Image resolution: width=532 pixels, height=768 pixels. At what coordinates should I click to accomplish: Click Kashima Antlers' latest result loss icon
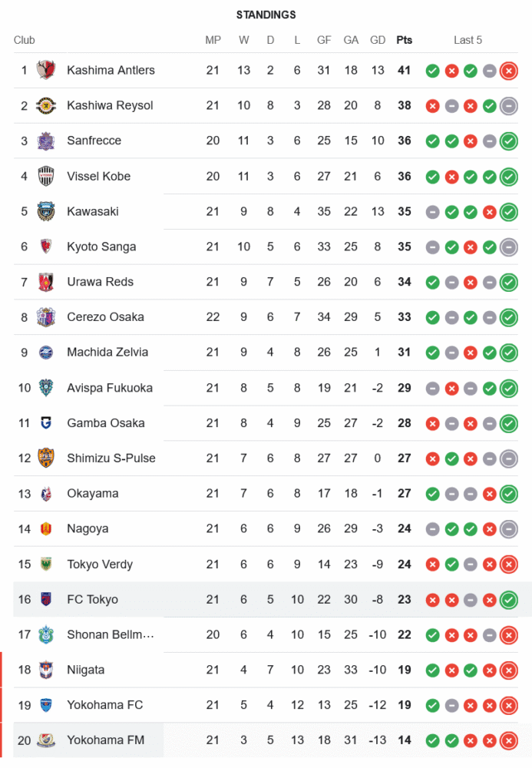507,71
